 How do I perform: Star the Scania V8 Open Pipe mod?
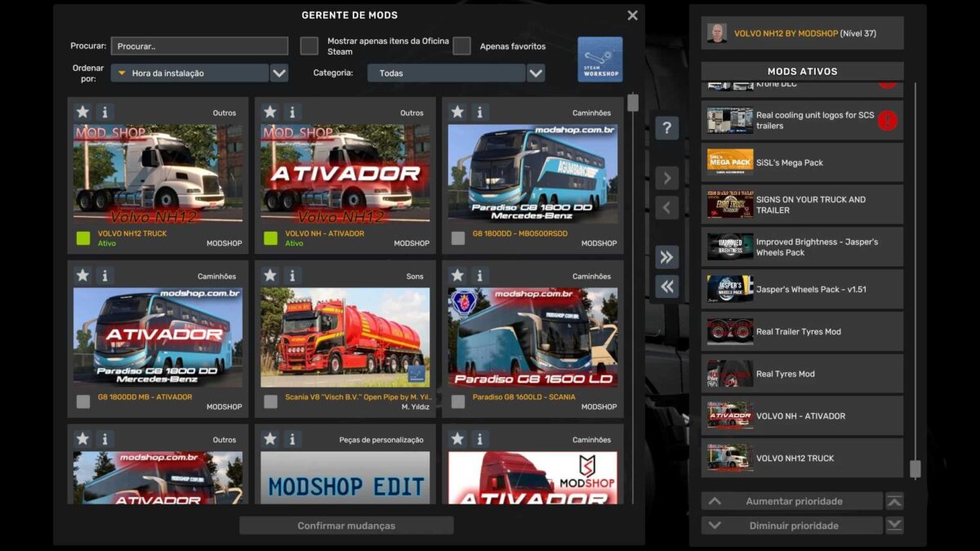[270, 276]
